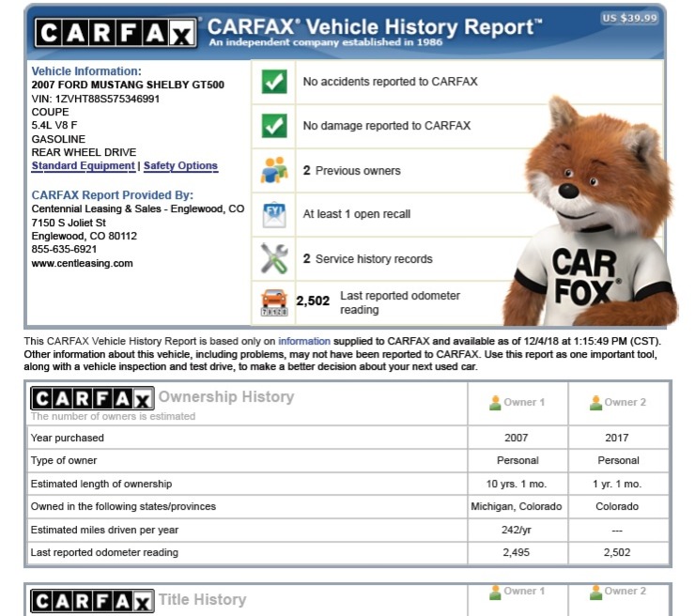Click the '242/yr' estimated miles cell

517,530
